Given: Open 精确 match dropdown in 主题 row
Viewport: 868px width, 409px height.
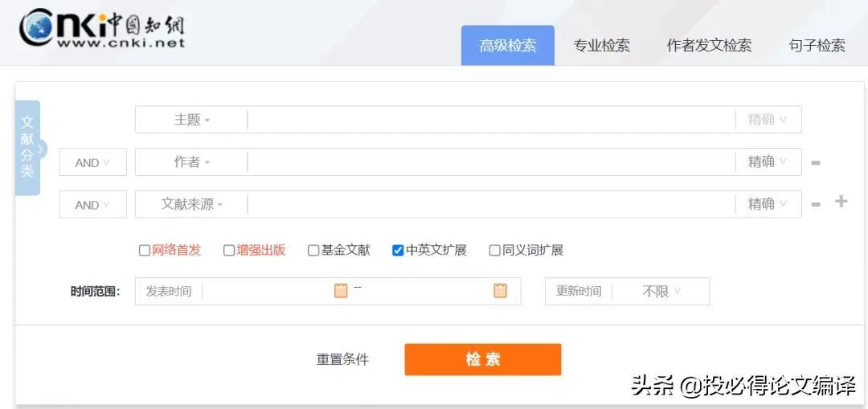Looking at the screenshot, I should pyautogui.click(x=768, y=120).
